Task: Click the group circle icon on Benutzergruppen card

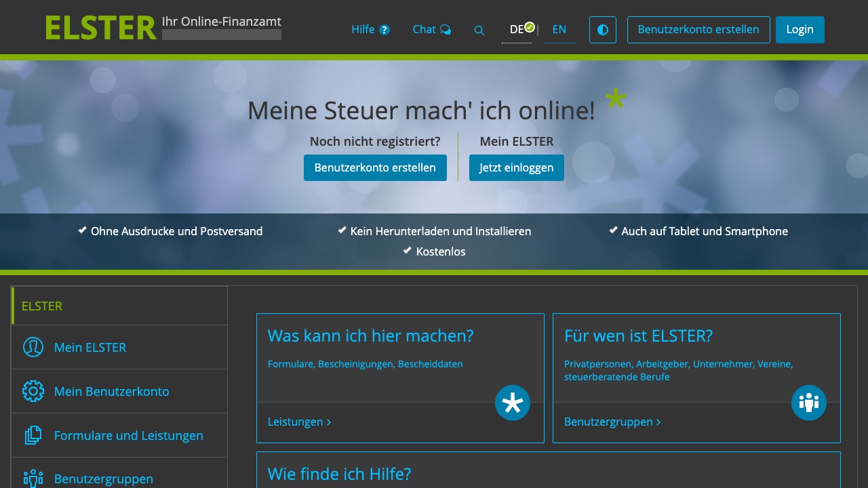Action: pos(809,403)
